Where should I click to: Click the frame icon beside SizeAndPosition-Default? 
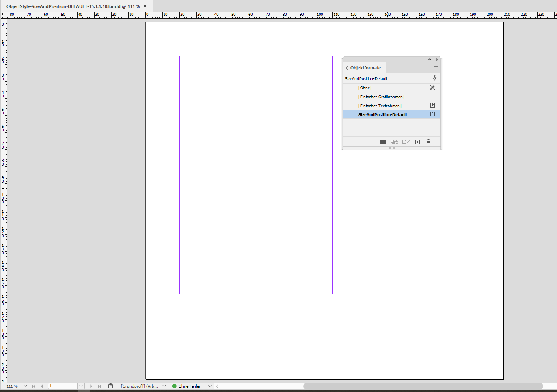pos(432,114)
